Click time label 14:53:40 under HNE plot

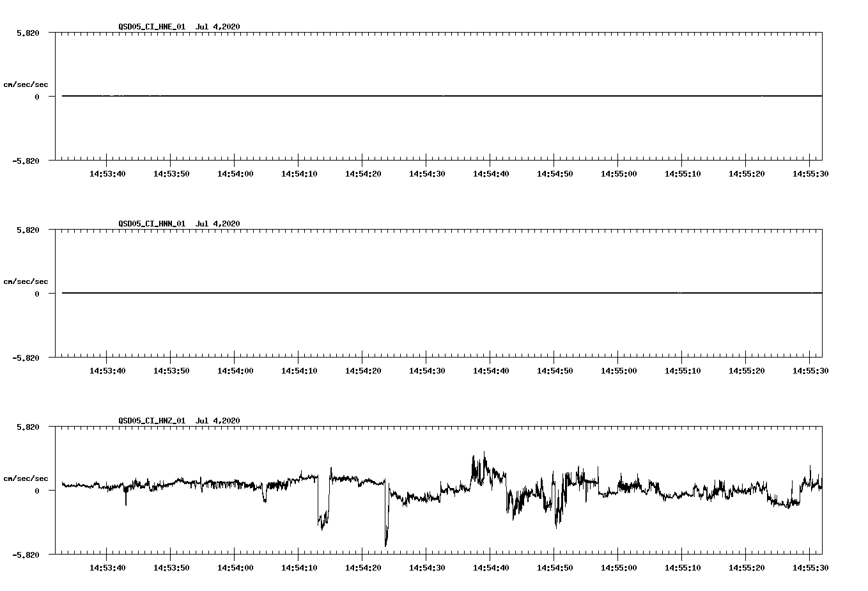pos(107,174)
